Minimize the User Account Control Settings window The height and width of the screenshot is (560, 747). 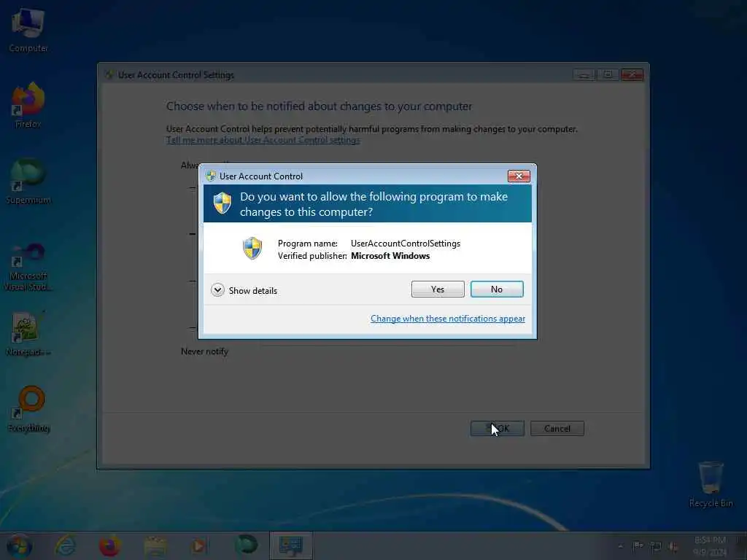pos(583,75)
